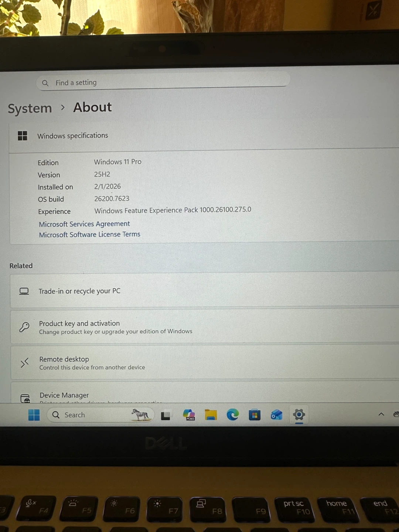Open Outlook from taskbar

(276, 415)
